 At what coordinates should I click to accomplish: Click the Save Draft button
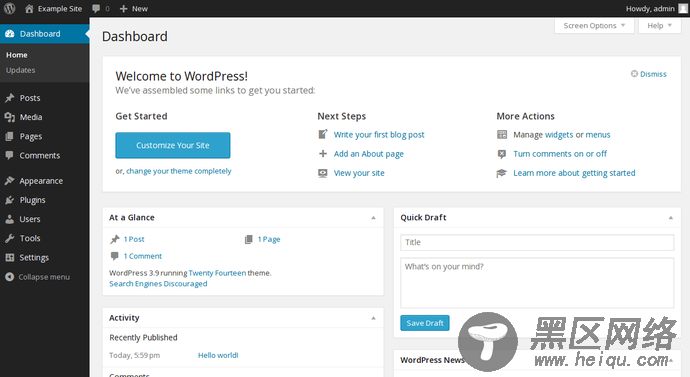pyautogui.click(x=425, y=323)
